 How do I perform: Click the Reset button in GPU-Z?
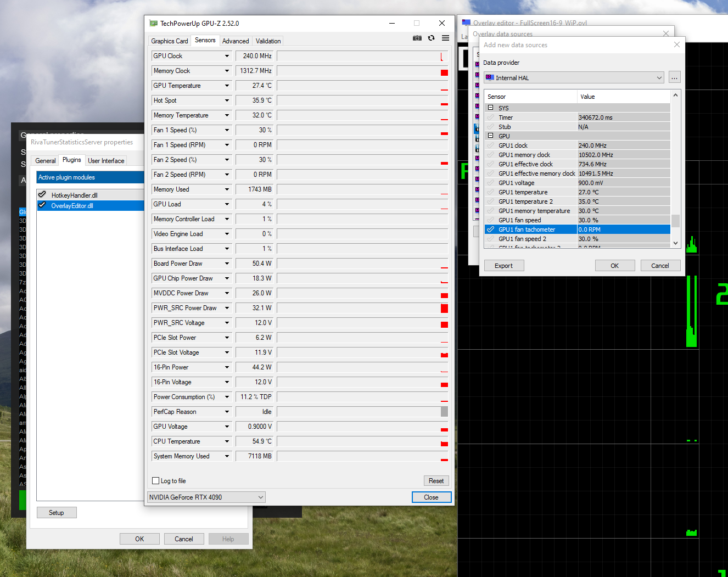tap(436, 481)
